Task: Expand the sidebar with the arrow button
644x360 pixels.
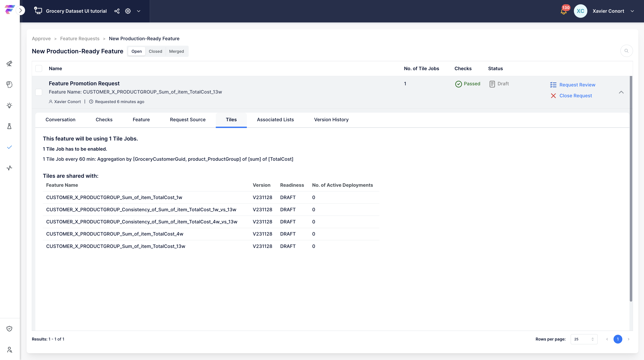Action: tap(21, 10)
